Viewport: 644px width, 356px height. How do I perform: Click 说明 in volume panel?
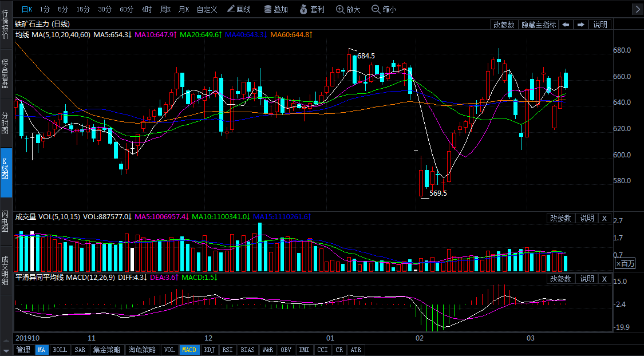587,219
